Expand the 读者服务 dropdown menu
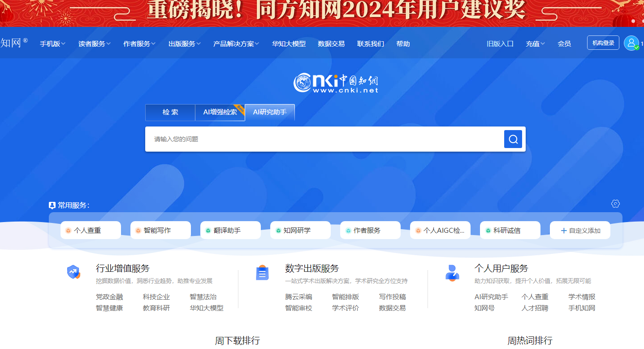 coord(94,44)
